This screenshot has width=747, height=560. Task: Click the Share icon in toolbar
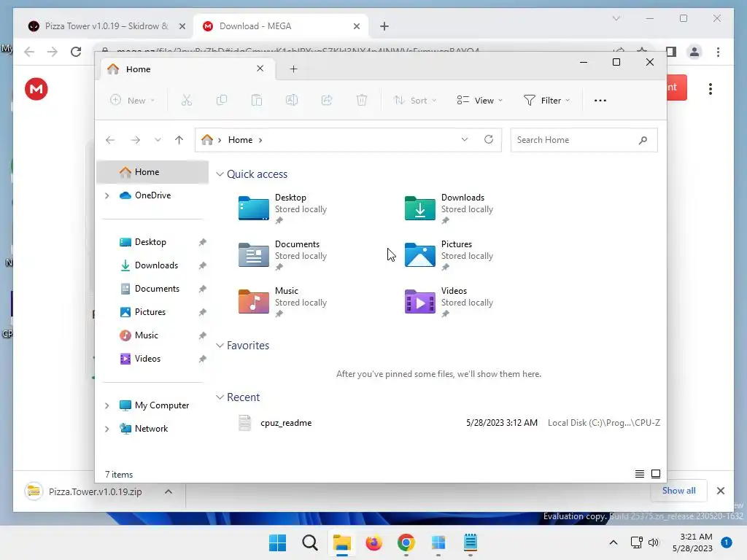pyautogui.click(x=327, y=100)
